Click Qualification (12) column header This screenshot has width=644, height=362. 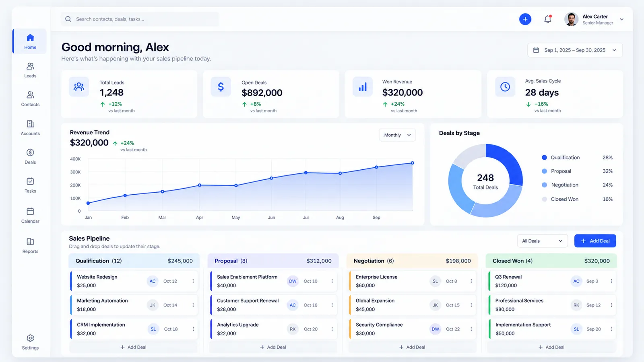click(134, 261)
